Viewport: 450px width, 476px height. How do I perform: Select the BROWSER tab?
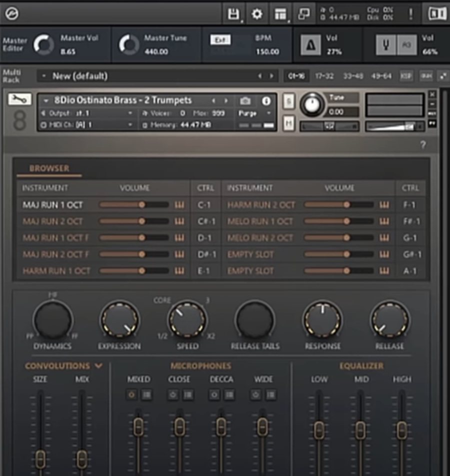[x=49, y=168]
